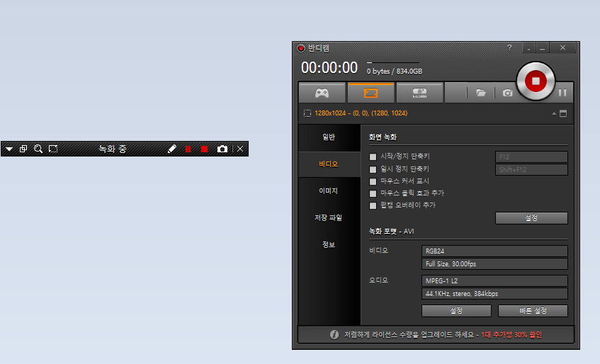Click the RGB24 video codec field
This screenshot has width=600, height=364.
494,251
